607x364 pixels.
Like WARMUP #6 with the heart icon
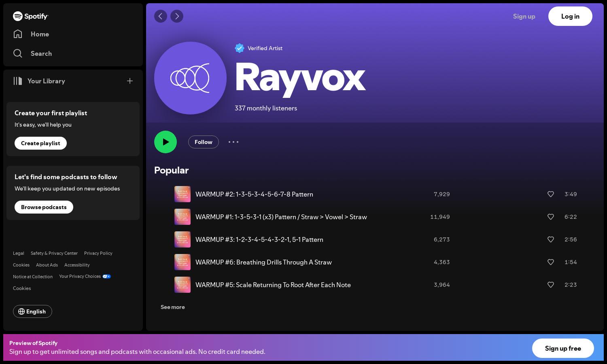551,262
